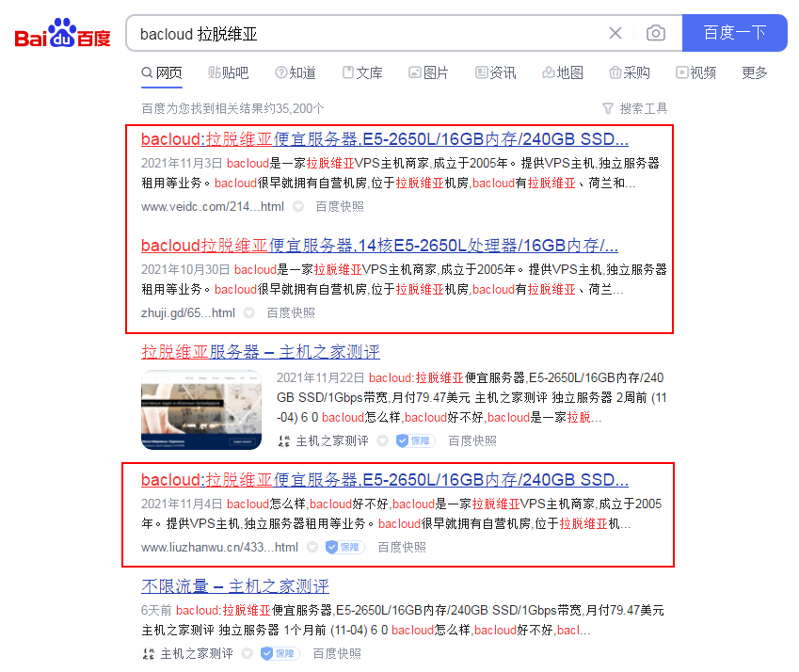Open the 14核E5-2650L处理器 result title
The width and height of the screenshot is (799, 672).
tap(379, 246)
